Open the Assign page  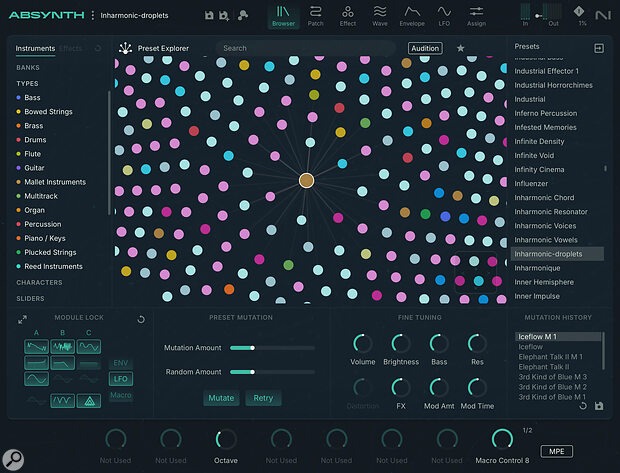click(476, 16)
